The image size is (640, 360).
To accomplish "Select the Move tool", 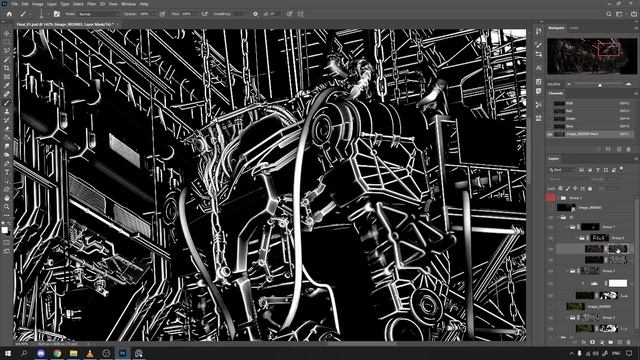I will click(6, 33).
